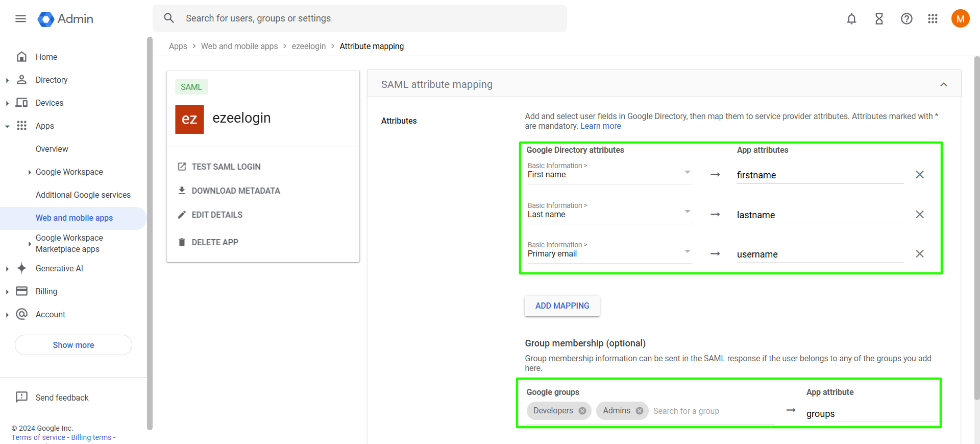Click the Directory person icon
The image size is (980, 444).
point(21,80)
